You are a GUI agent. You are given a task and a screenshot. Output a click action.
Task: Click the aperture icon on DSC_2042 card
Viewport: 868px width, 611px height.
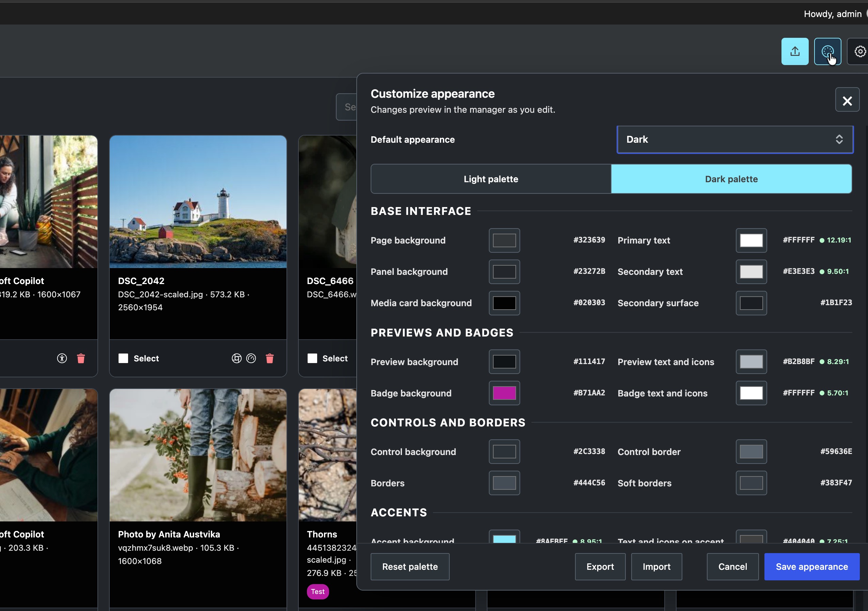237,358
